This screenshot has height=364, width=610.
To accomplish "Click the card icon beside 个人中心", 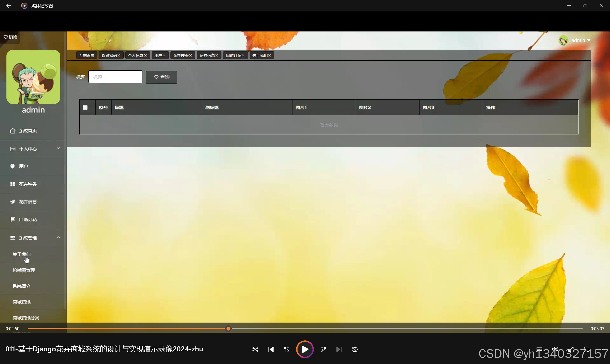I will [x=12, y=149].
